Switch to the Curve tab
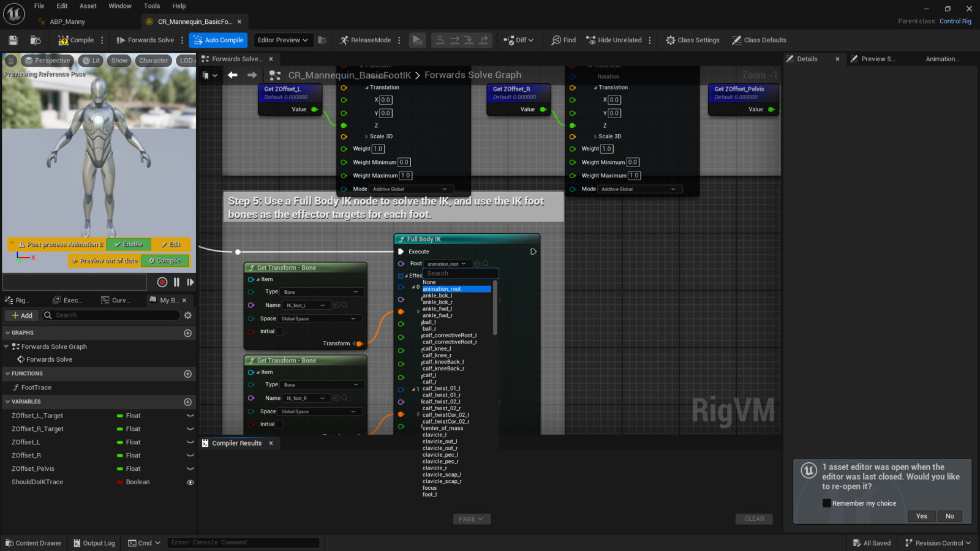Screen dimensions: 980x551 (x=116, y=300)
